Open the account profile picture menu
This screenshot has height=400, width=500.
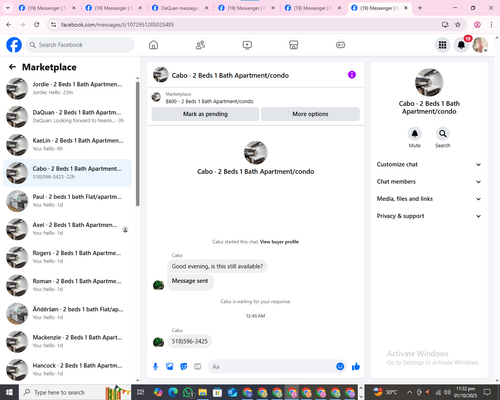pos(480,45)
